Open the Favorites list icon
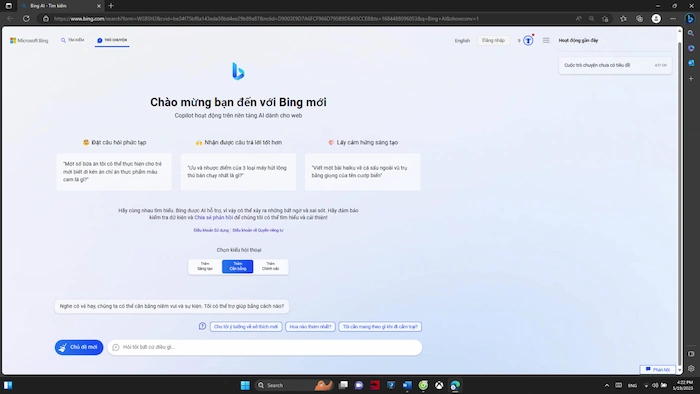Viewport: 700px width, 394px height. (623, 19)
